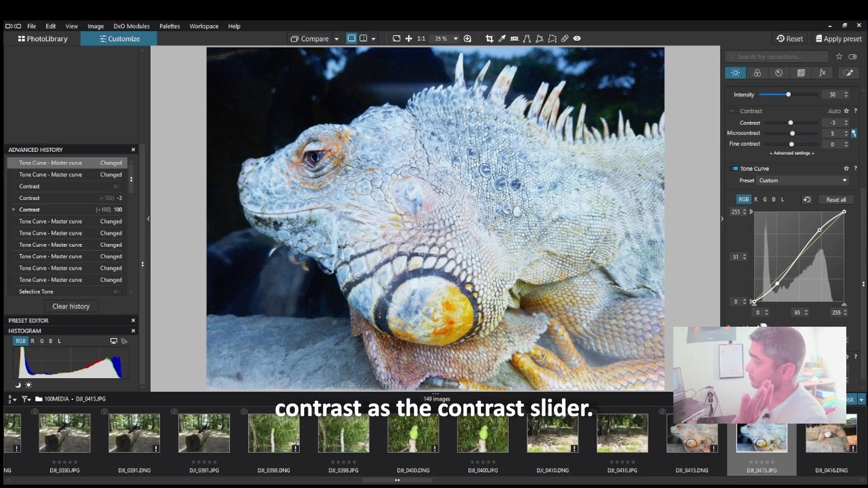
Task: Select the L channel in Tone Curve
Action: coord(782,200)
